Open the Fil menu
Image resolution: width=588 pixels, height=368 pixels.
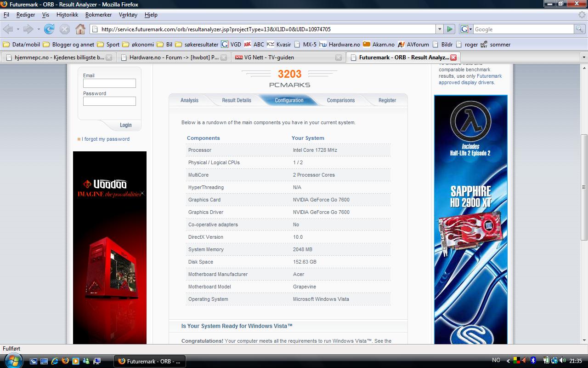pyautogui.click(x=6, y=15)
